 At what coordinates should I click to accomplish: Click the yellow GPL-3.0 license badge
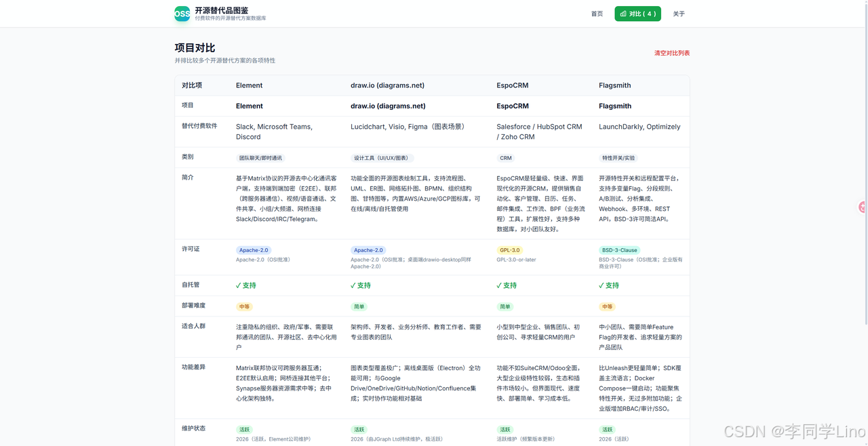pos(509,250)
